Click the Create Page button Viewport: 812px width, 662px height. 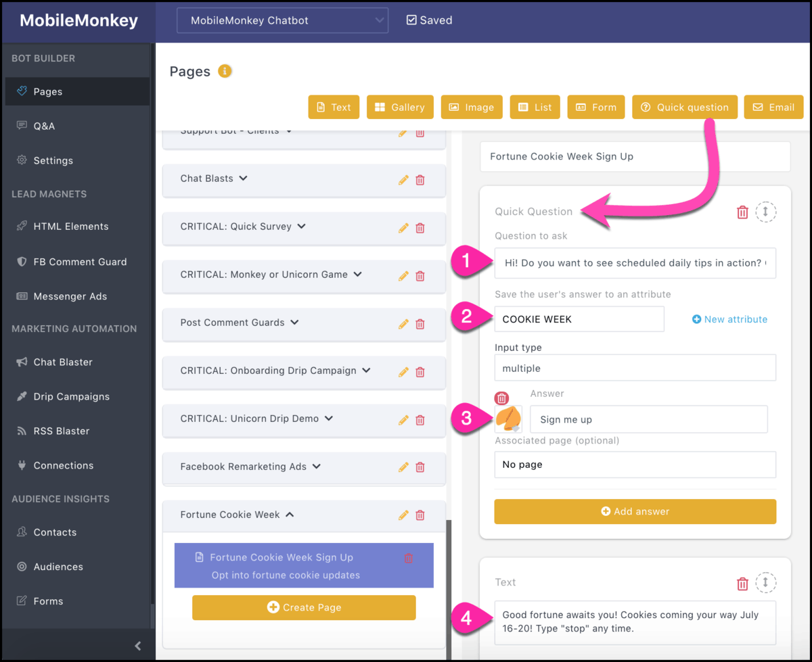click(x=304, y=607)
